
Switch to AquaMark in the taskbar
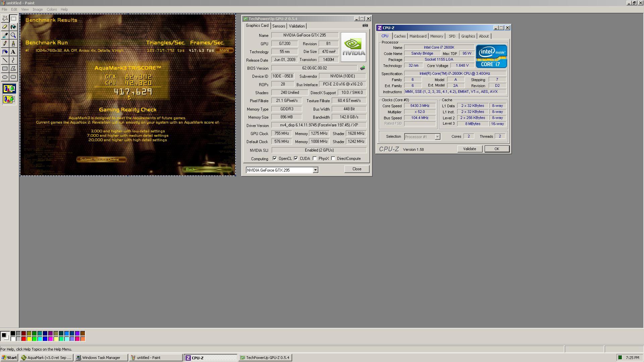pos(46,358)
